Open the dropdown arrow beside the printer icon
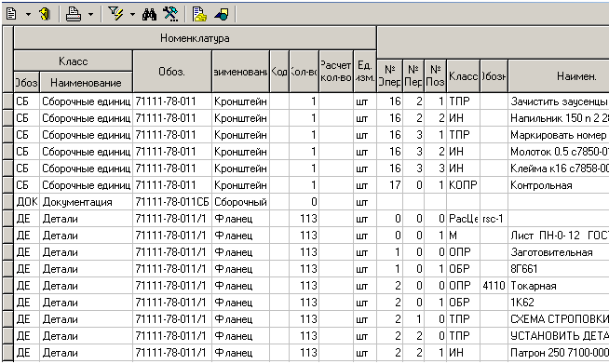This screenshot has width=609, height=364. point(90,15)
